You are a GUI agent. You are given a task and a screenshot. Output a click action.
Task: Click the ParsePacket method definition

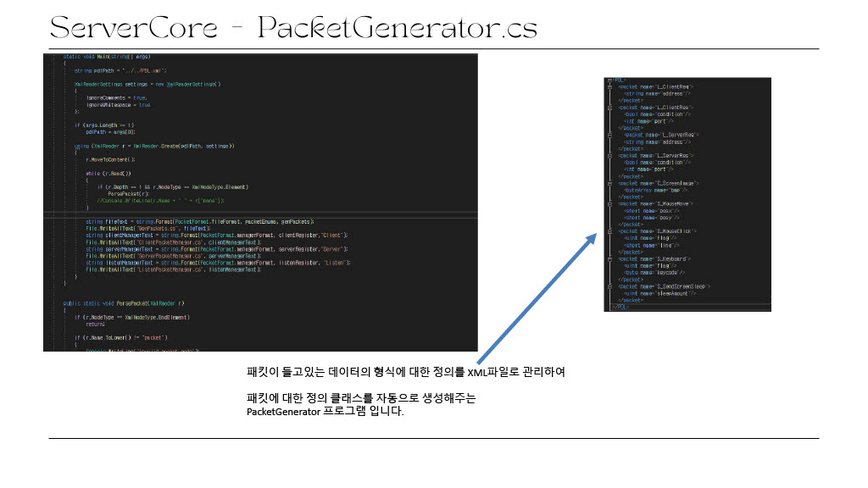click(127, 302)
